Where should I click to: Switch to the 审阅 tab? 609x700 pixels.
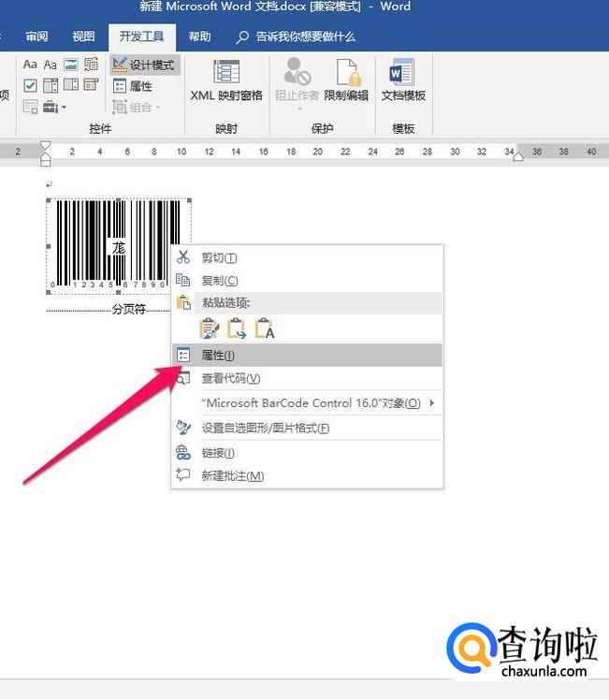coord(36,36)
